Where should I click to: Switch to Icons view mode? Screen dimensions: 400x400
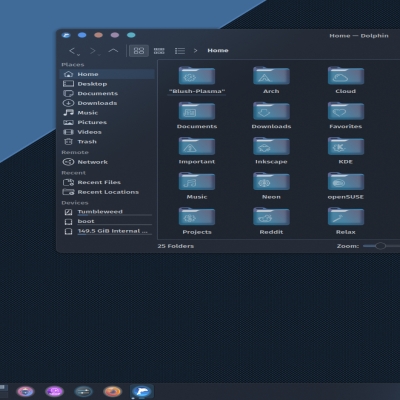[x=139, y=51]
